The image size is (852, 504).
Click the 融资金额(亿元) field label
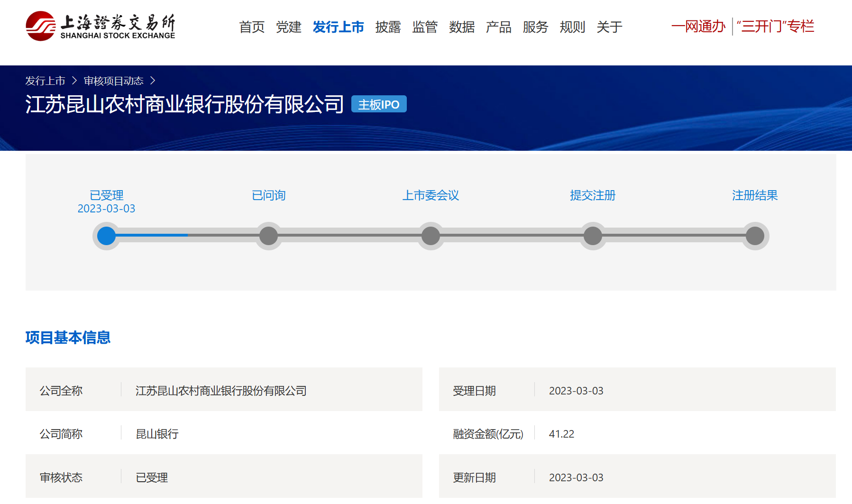point(488,434)
